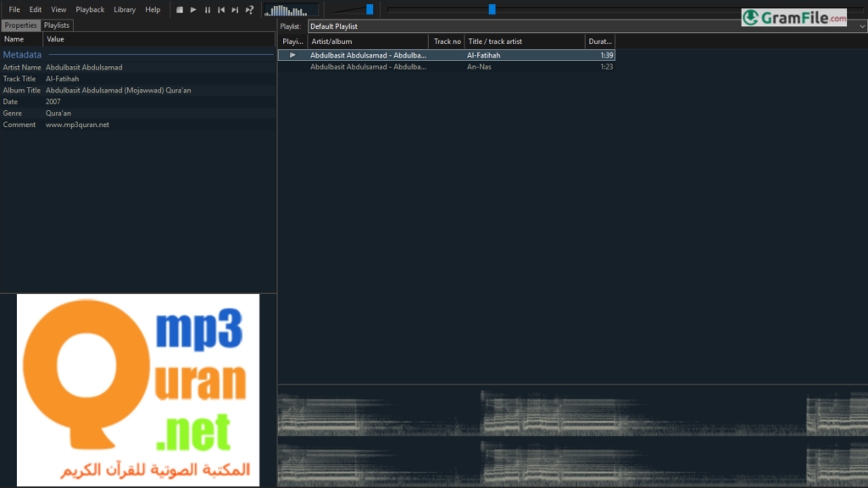The width and height of the screenshot is (868, 488).
Task: Click the seek bar position handle
Action: point(492,9)
